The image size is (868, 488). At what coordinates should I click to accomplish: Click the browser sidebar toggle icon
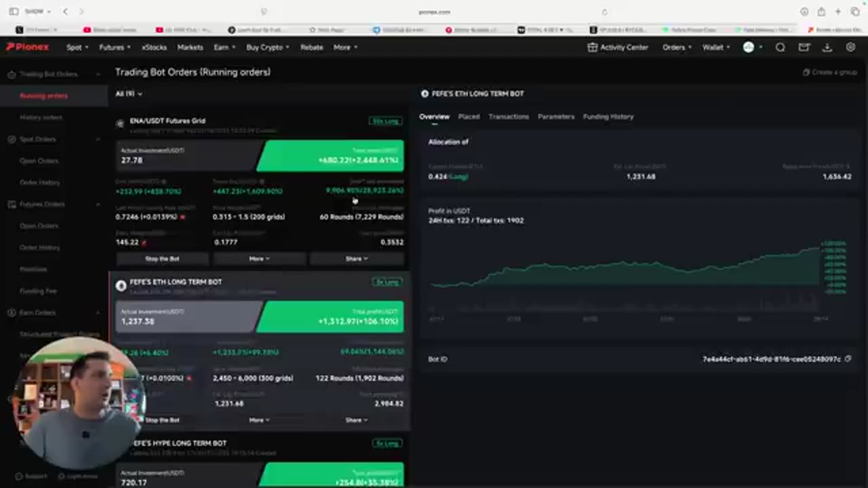tap(14, 12)
